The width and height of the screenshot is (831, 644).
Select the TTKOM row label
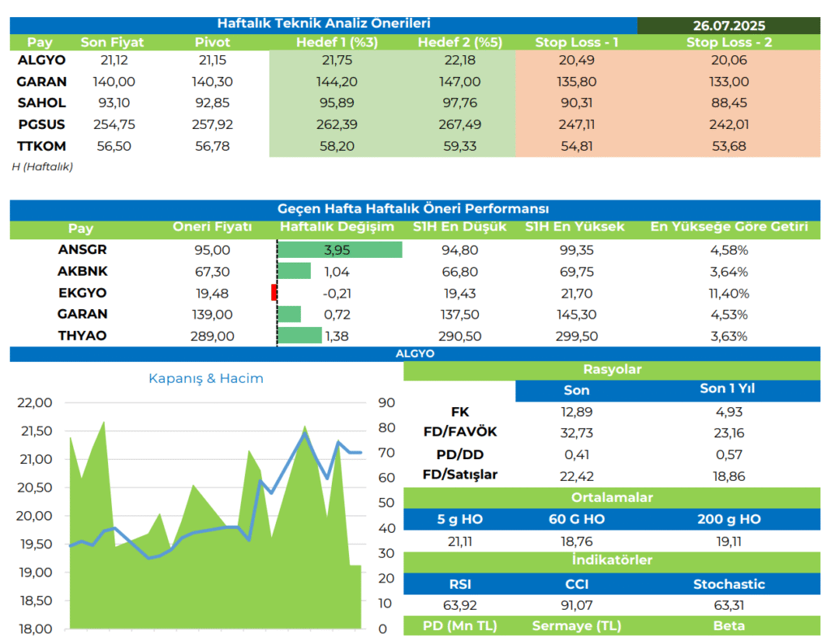[x=41, y=146]
